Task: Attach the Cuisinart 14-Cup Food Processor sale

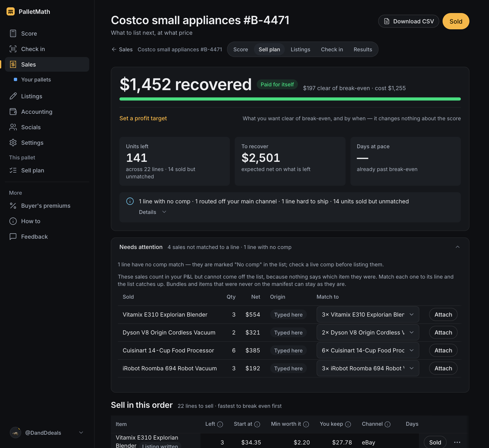Action: click(443, 350)
